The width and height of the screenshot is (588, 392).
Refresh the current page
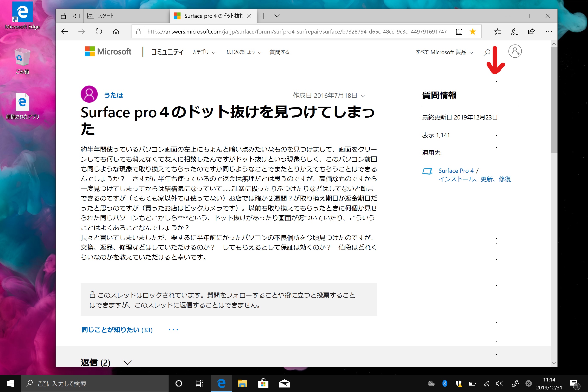99,32
